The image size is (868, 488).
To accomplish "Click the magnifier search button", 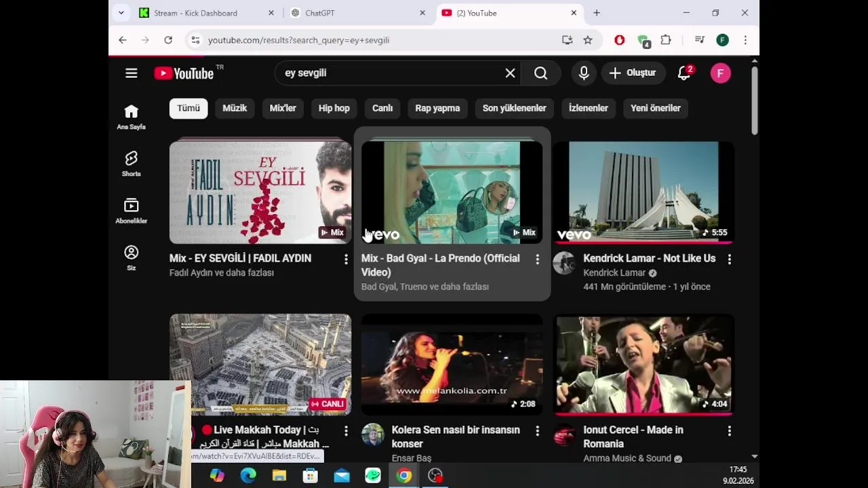I will coord(540,73).
